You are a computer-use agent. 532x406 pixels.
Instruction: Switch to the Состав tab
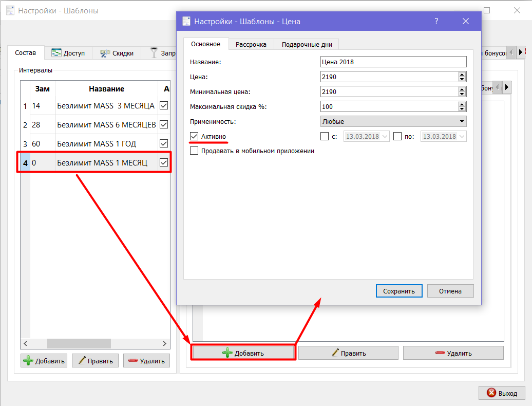[26, 52]
